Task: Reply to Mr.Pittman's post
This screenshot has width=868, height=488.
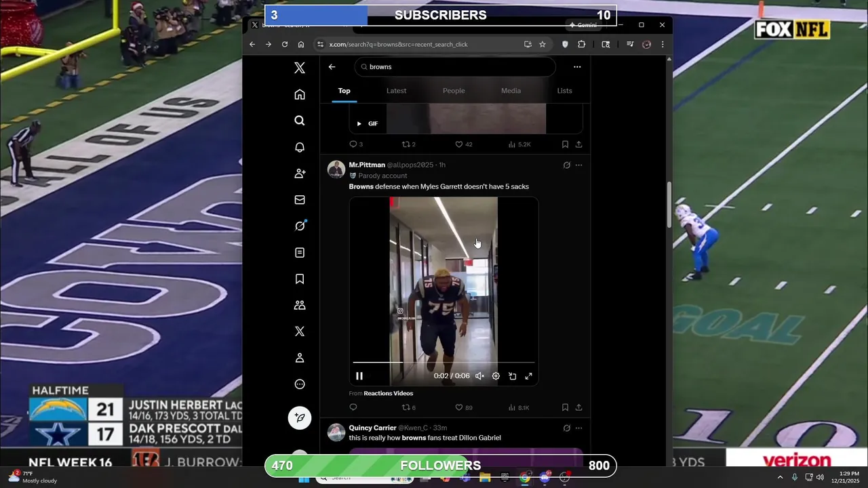Action: click(353, 407)
